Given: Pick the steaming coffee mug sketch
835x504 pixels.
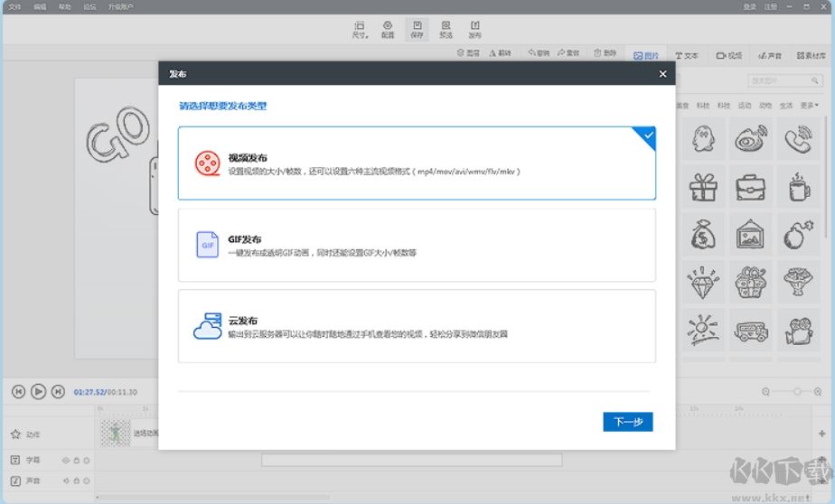Looking at the screenshot, I should point(798,187).
